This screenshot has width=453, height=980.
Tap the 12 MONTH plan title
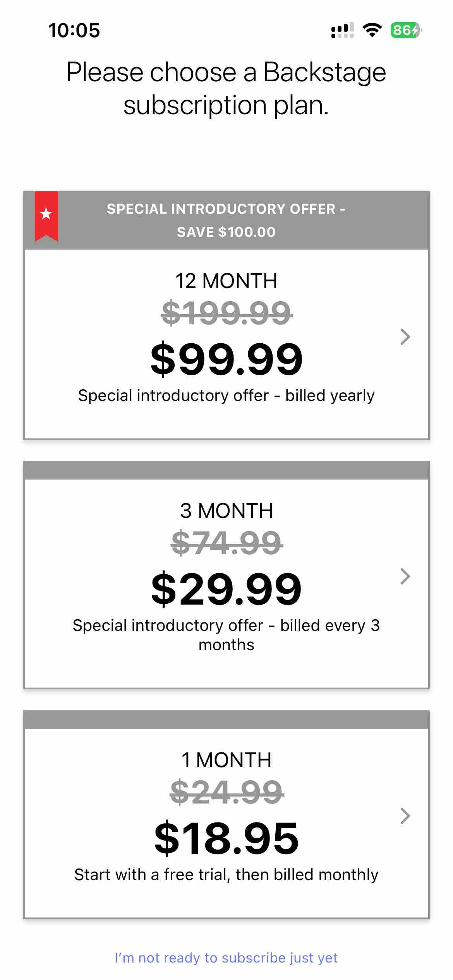226,281
